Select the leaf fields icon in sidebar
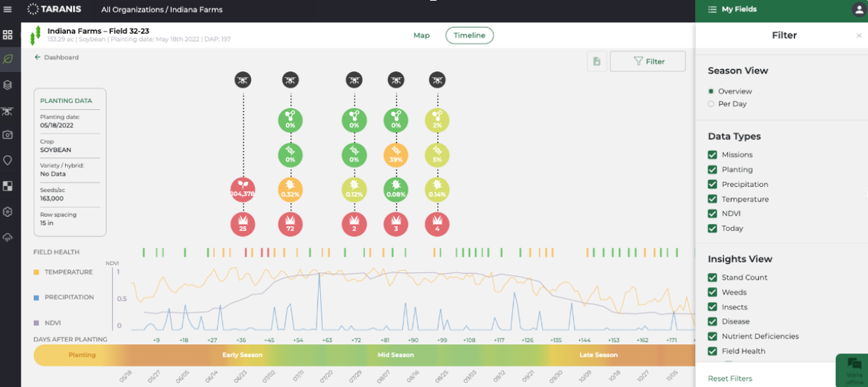Screen dimensions: 868x387 (x=8, y=59)
